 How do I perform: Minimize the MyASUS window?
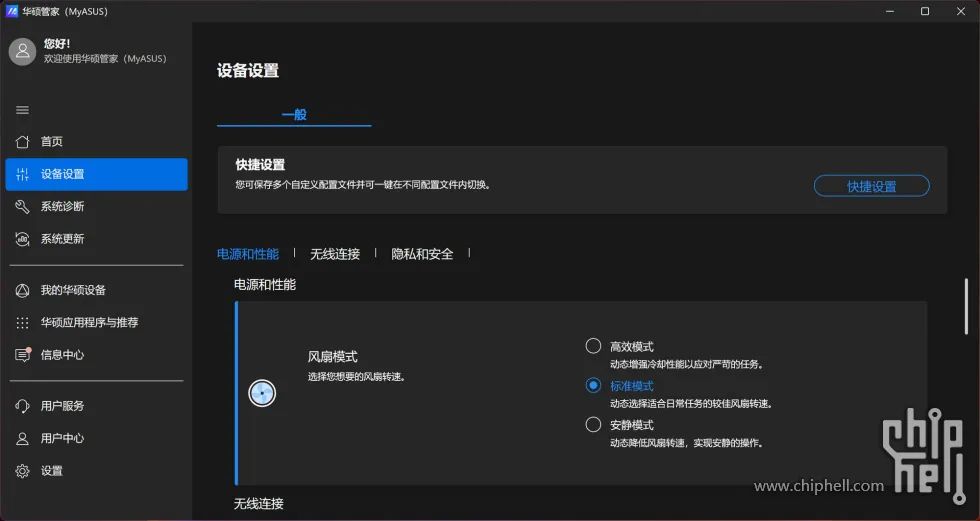890,11
